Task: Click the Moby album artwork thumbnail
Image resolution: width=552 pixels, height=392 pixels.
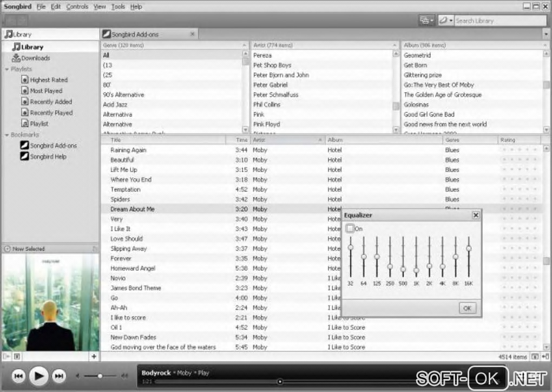Action: coord(51,302)
